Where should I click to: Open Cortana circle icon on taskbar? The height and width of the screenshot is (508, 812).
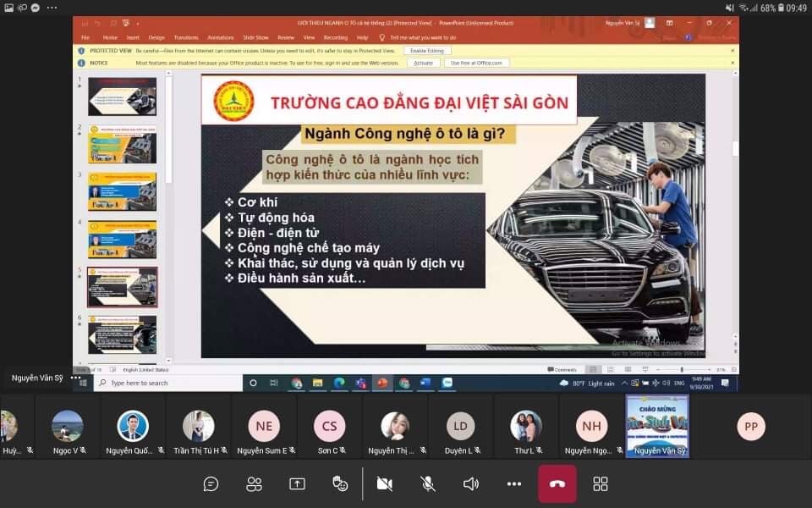tap(253, 383)
